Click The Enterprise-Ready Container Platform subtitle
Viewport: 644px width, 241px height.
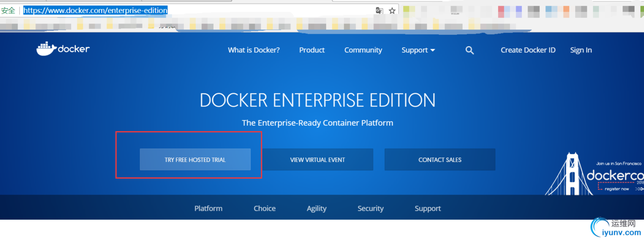pyautogui.click(x=317, y=123)
